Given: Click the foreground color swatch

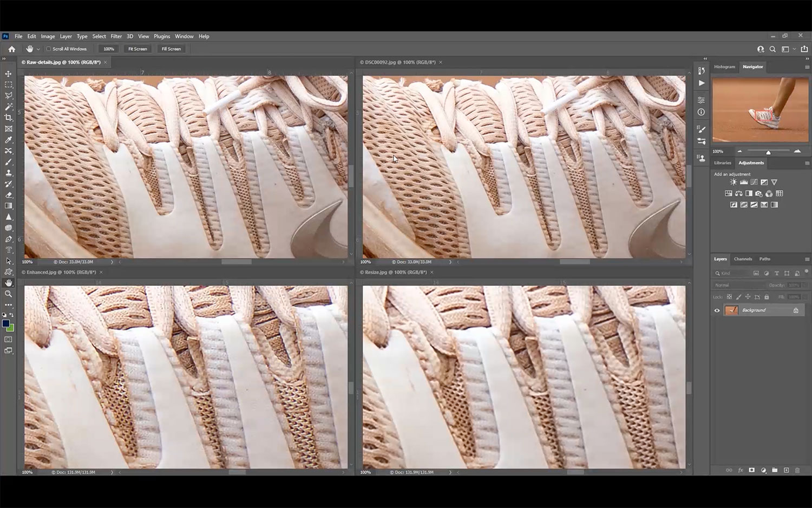Looking at the screenshot, I should (6, 323).
